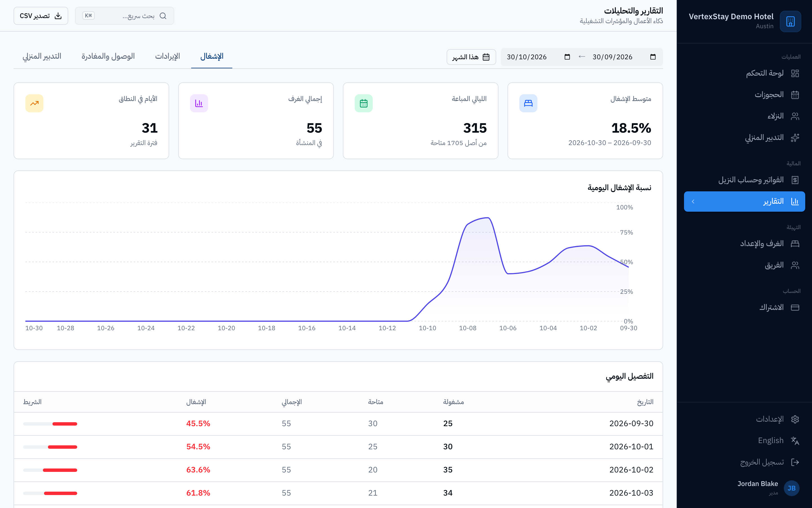Click the purple bar-chart icon on total rooms card

[199, 103]
